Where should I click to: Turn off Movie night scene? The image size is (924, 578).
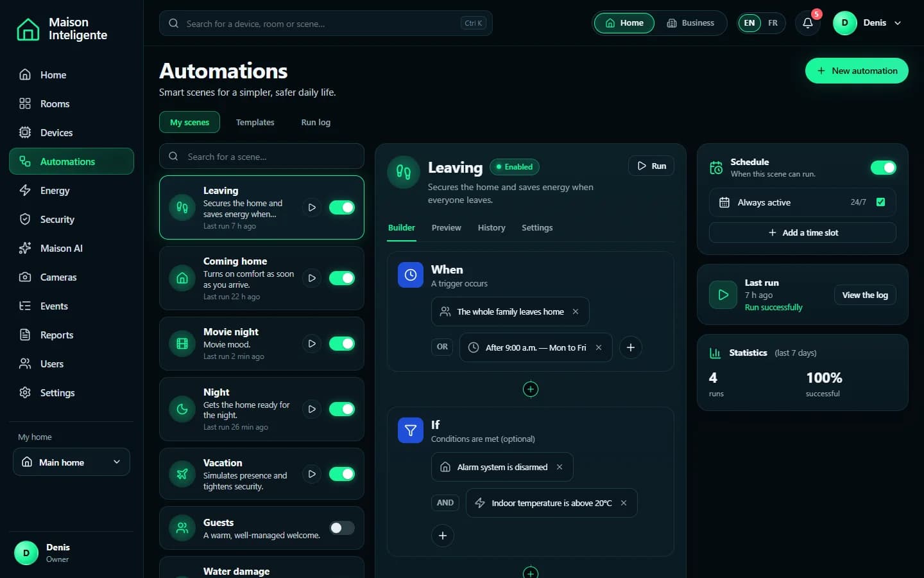coord(342,344)
